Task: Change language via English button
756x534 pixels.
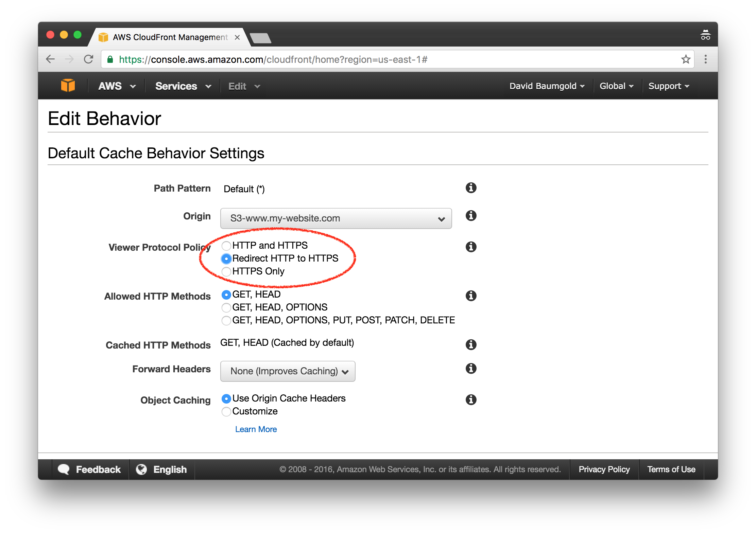Action: click(x=162, y=469)
